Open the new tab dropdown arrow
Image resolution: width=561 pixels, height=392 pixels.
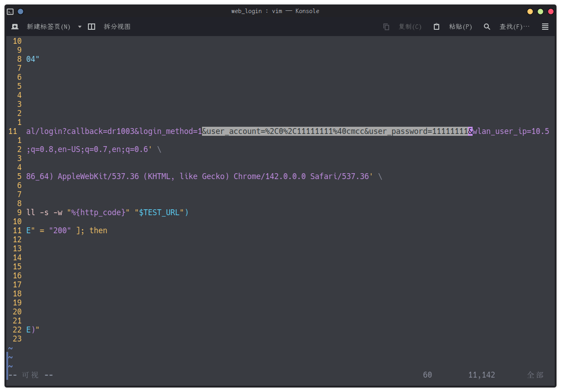(x=80, y=27)
